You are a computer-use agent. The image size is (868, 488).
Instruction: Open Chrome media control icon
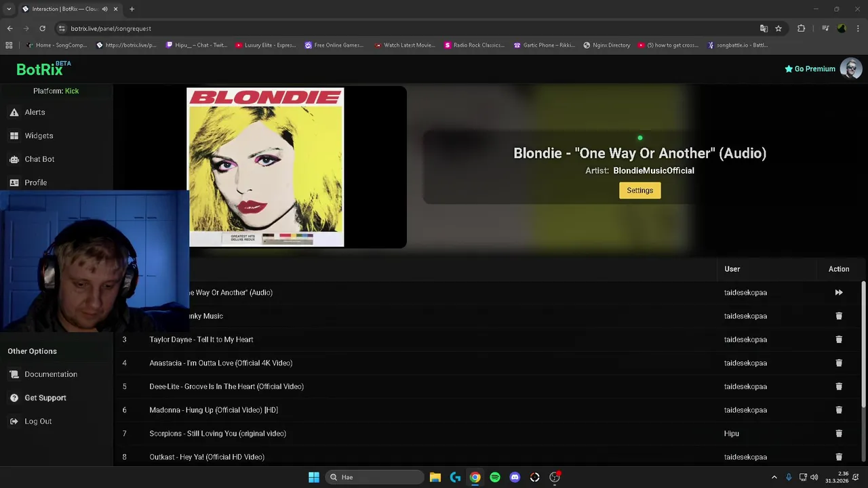[825, 28]
